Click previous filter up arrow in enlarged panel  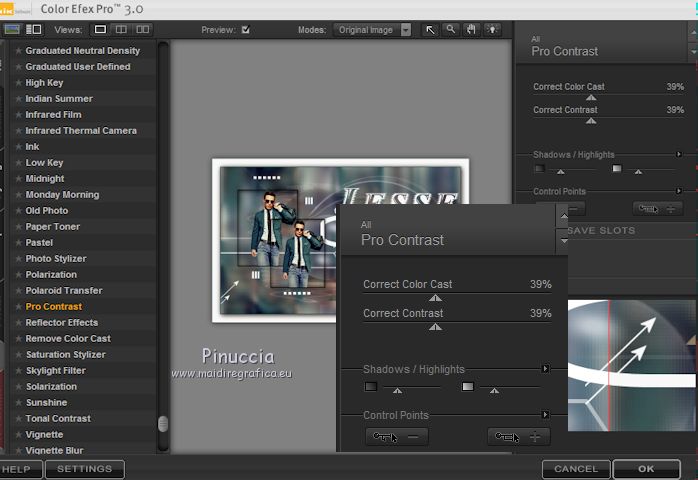pos(564,216)
